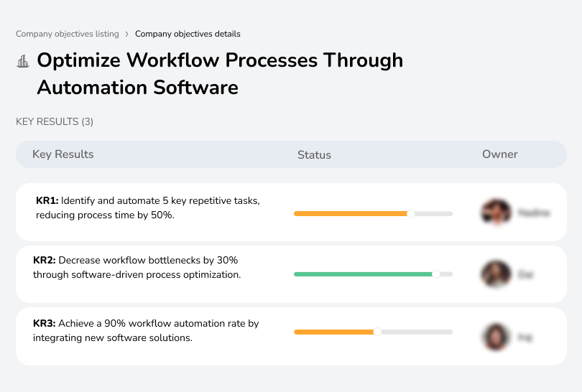Click the blurred owner name in KR3 row
582x392 pixels.
click(525, 337)
